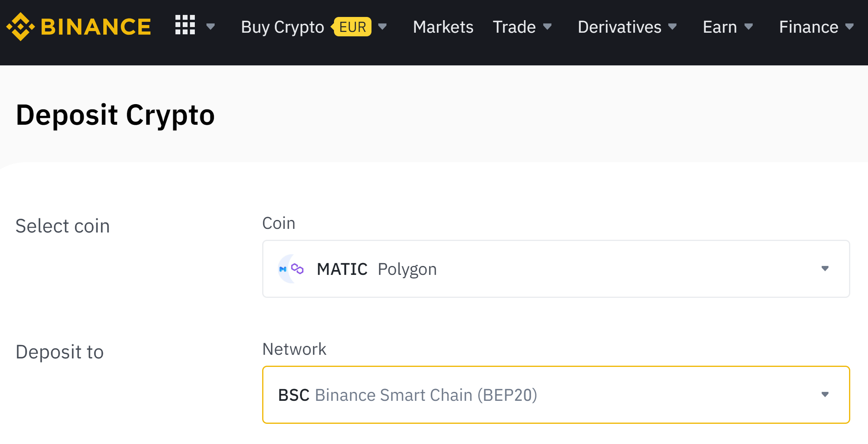Expand the Buy Crypto dropdown arrow
Screen dimensions: 868x444
coord(382,27)
